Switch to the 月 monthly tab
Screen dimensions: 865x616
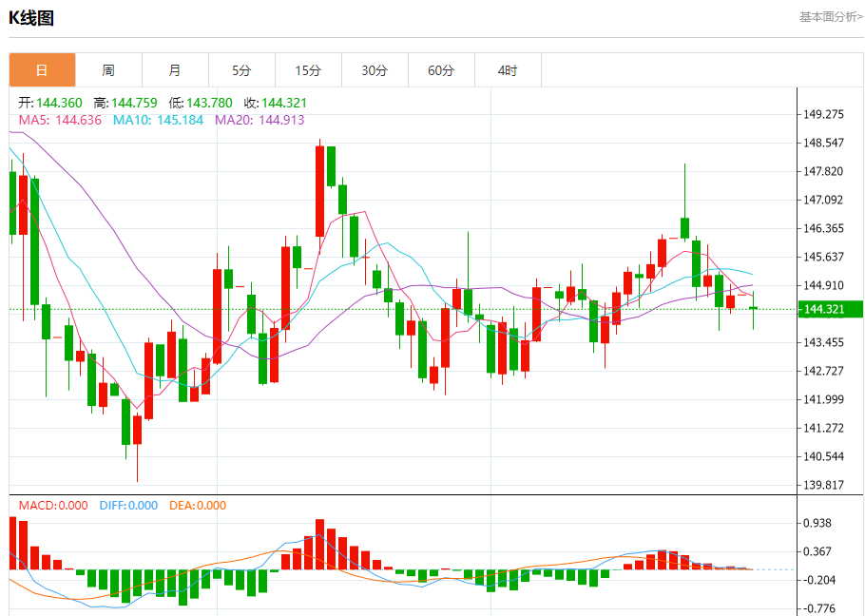[176, 70]
